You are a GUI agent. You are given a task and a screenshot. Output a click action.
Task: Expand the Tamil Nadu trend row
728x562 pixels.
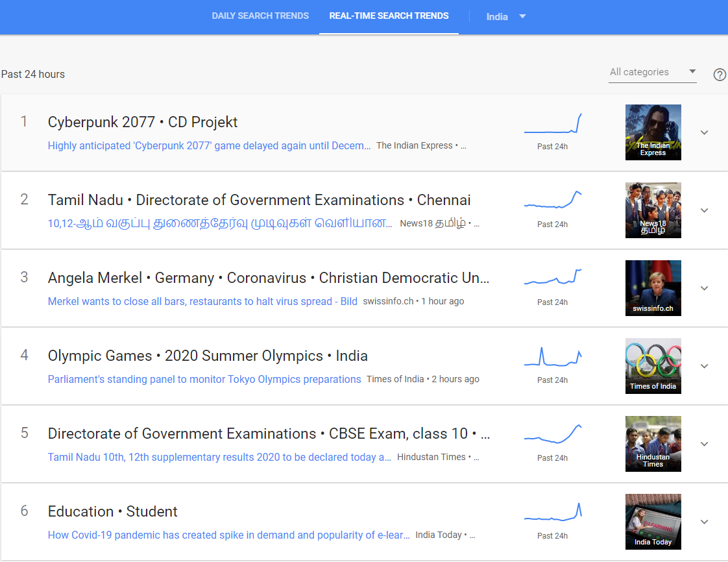point(705,210)
